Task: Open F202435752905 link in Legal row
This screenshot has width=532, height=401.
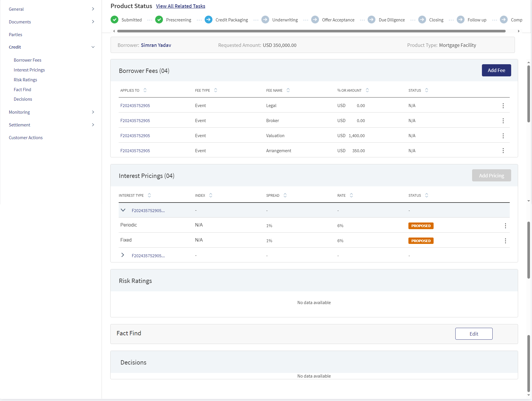Action: [135, 106]
